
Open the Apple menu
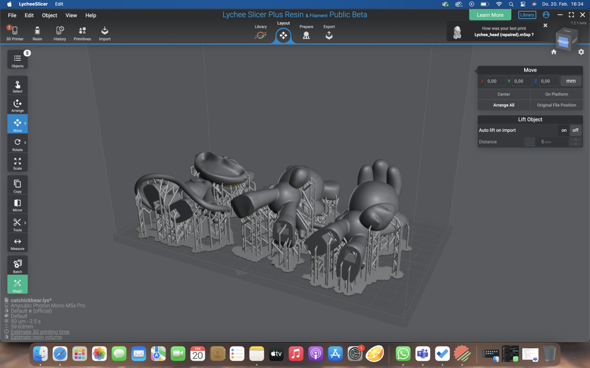coord(9,4)
